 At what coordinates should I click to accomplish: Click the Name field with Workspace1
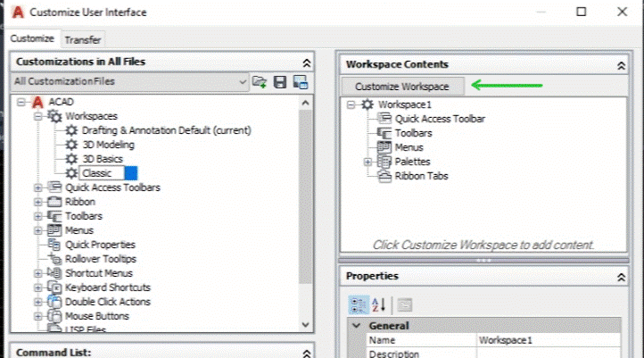point(549,340)
